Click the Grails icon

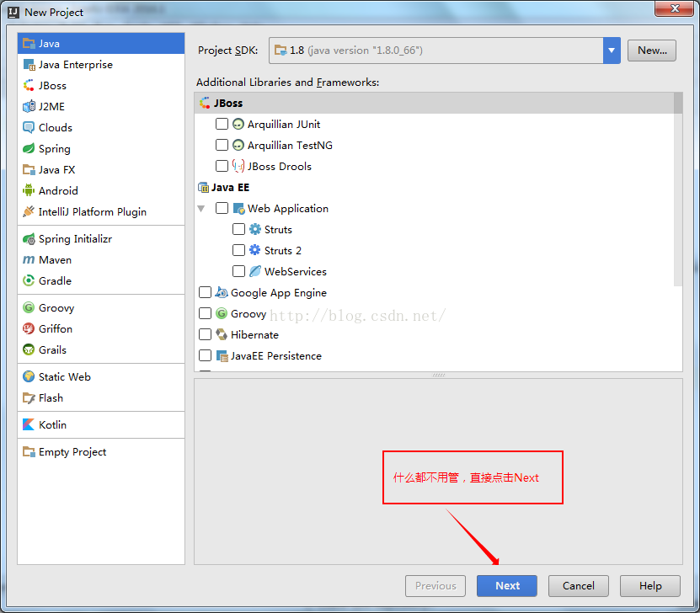(29, 349)
